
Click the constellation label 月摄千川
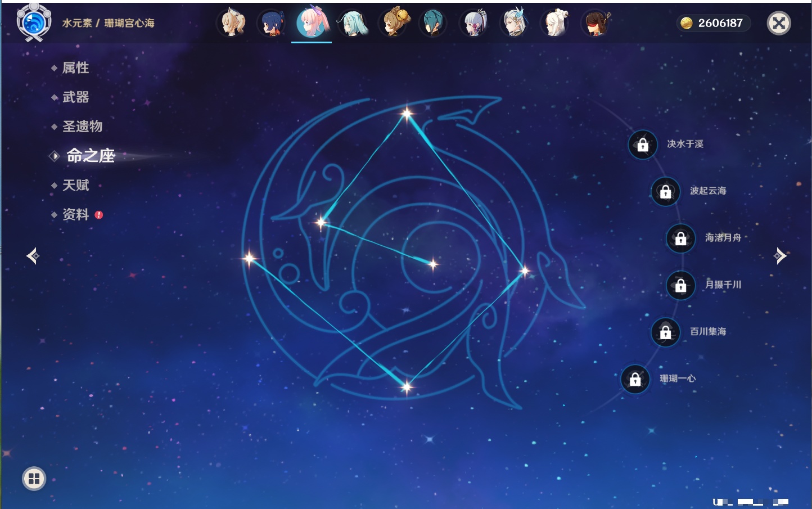click(723, 285)
